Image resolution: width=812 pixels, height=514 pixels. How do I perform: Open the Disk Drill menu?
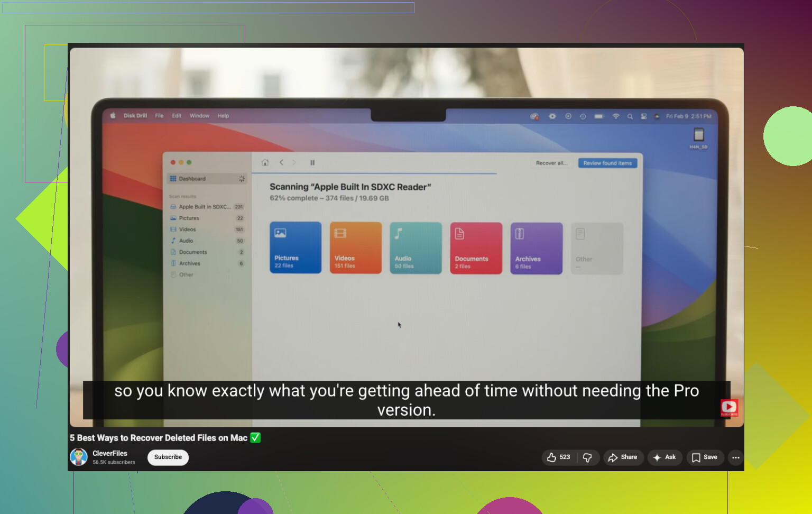(135, 116)
